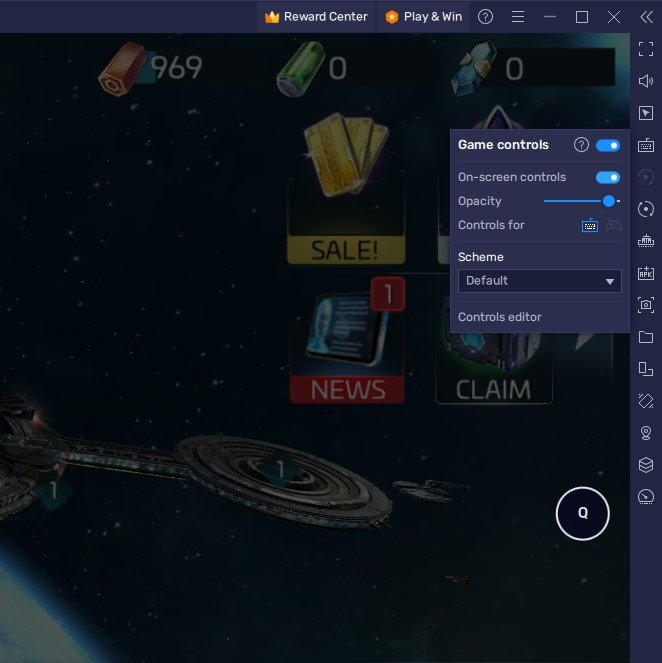
Task: Click the red resource count 969
Action: (176, 68)
